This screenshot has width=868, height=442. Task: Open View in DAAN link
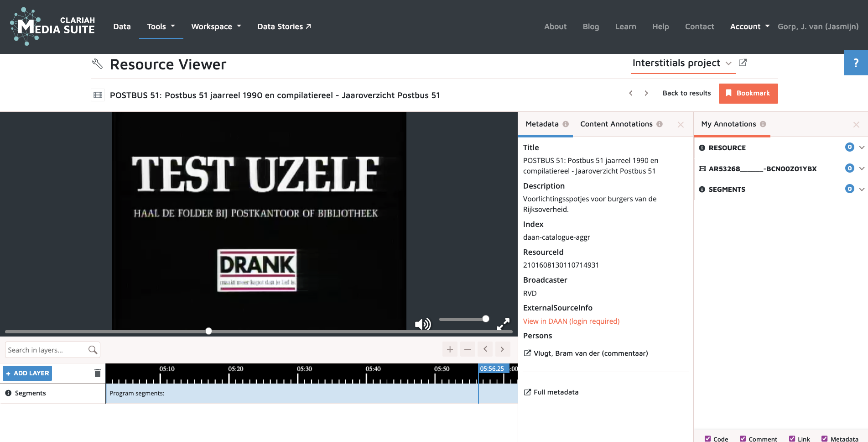571,321
